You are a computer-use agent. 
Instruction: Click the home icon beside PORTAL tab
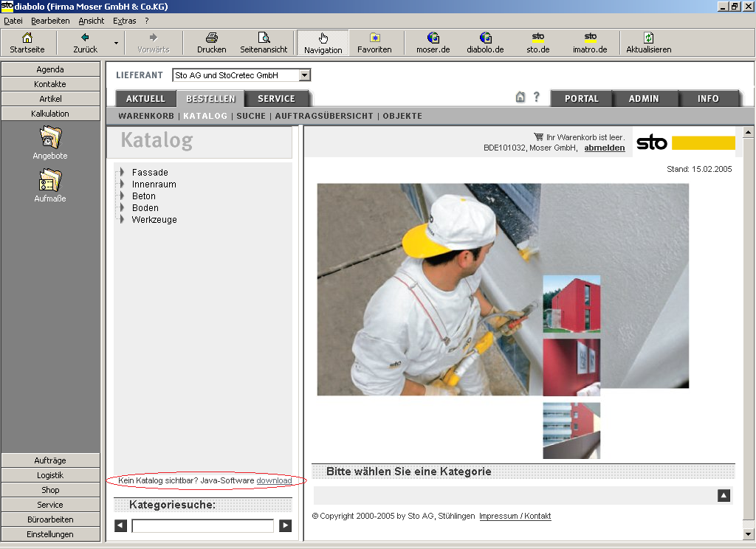[x=520, y=97]
